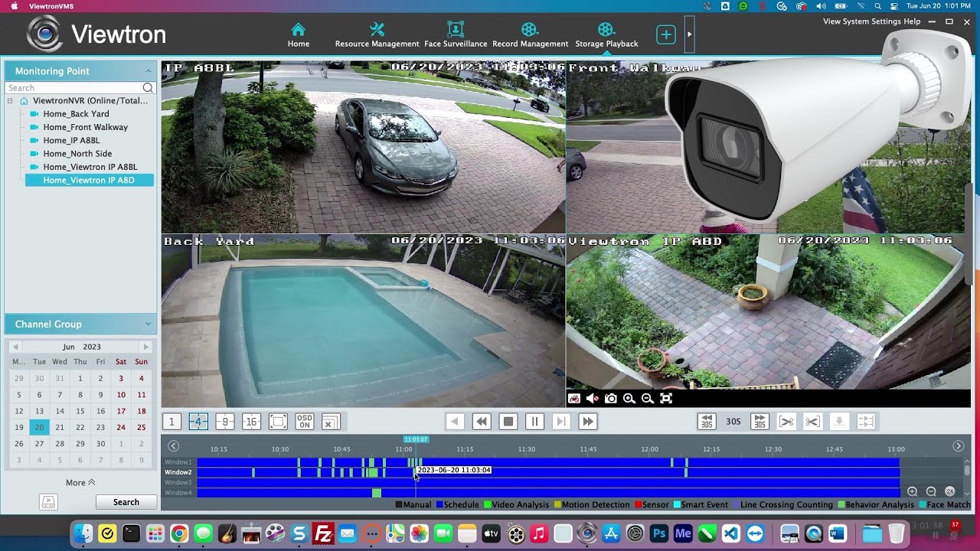This screenshot has width=980, height=551.
Task: Click the Search recordings button
Action: 126,502
